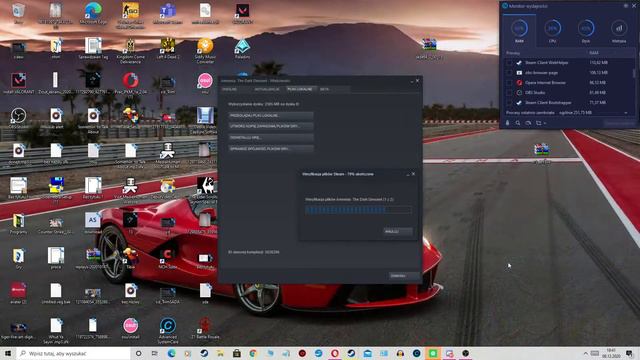The height and width of the screenshot is (360, 640).
Task: Click the search icon in Monitor wydajności
Action: click(x=518, y=123)
